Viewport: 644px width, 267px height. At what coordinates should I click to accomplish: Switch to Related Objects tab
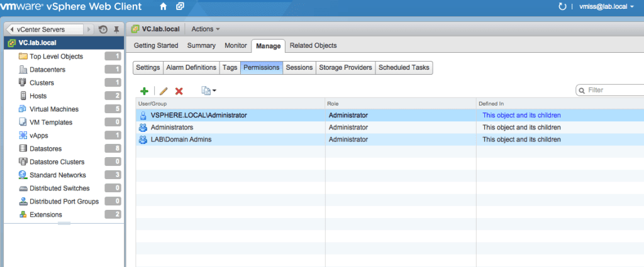coord(313,45)
